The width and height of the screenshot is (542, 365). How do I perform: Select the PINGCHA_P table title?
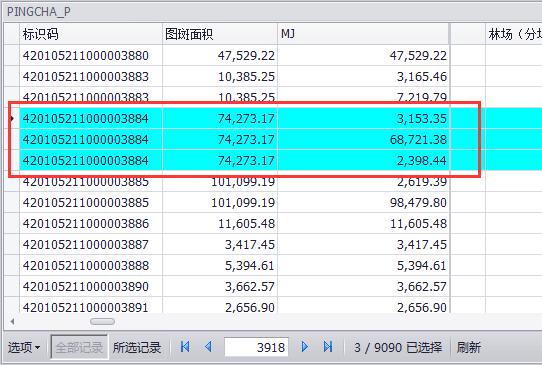click(x=39, y=12)
